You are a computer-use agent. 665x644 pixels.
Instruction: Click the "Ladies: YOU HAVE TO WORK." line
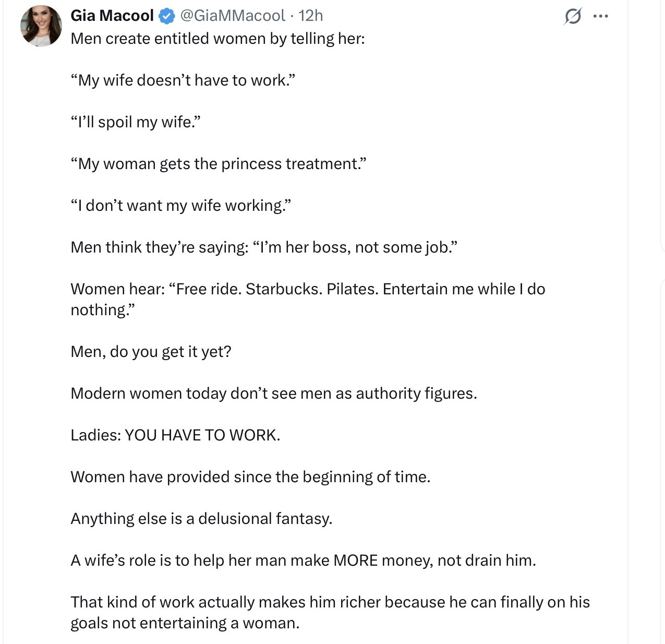(x=175, y=435)
